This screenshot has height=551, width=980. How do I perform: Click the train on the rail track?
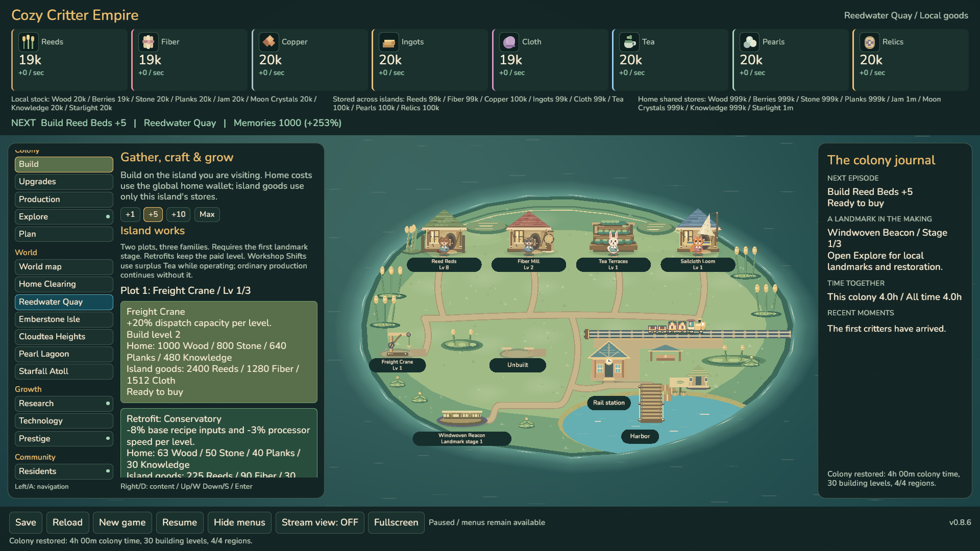[x=677, y=326]
